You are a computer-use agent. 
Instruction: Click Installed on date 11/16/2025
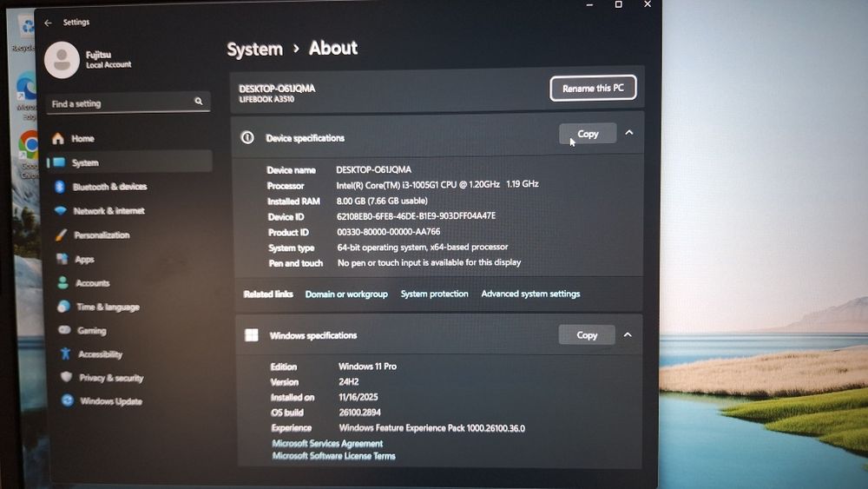[x=358, y=397]
